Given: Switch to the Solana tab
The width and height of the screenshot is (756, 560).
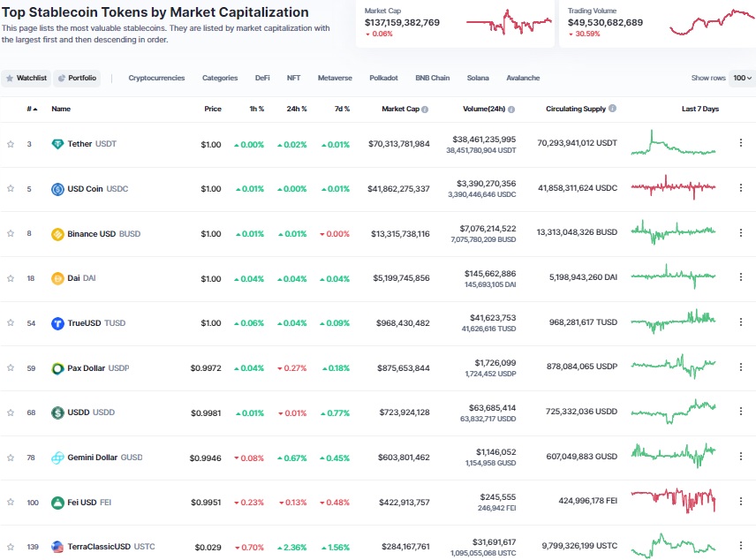Looking at the screenshot, I should (x=478, y=78).
